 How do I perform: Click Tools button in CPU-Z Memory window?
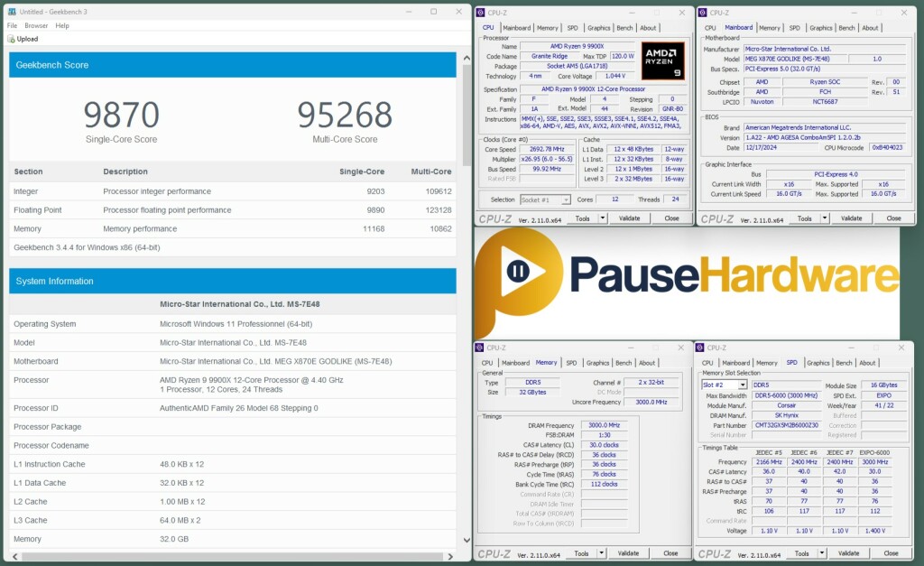pos(582,553)
